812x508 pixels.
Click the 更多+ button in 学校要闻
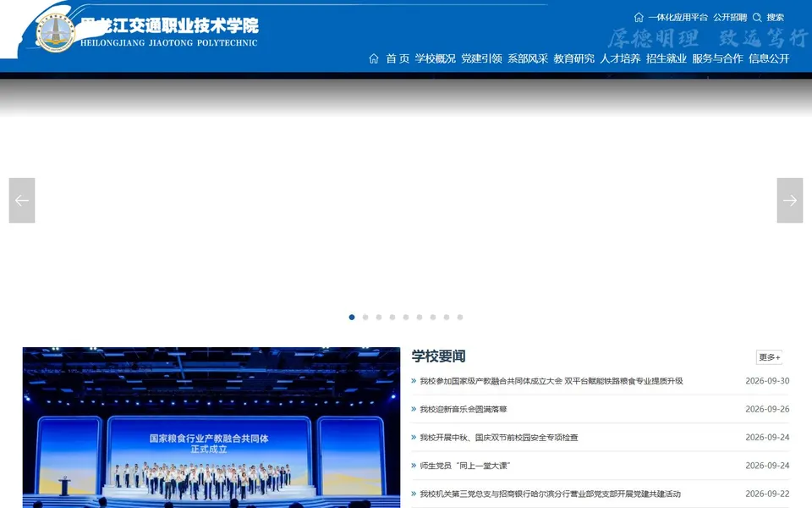coord(769,357)
